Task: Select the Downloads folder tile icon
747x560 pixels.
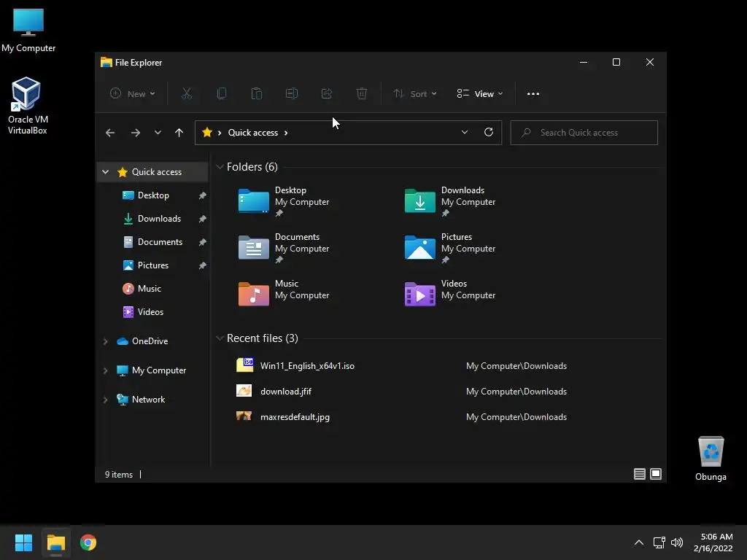Action: (x=419, y=201)
